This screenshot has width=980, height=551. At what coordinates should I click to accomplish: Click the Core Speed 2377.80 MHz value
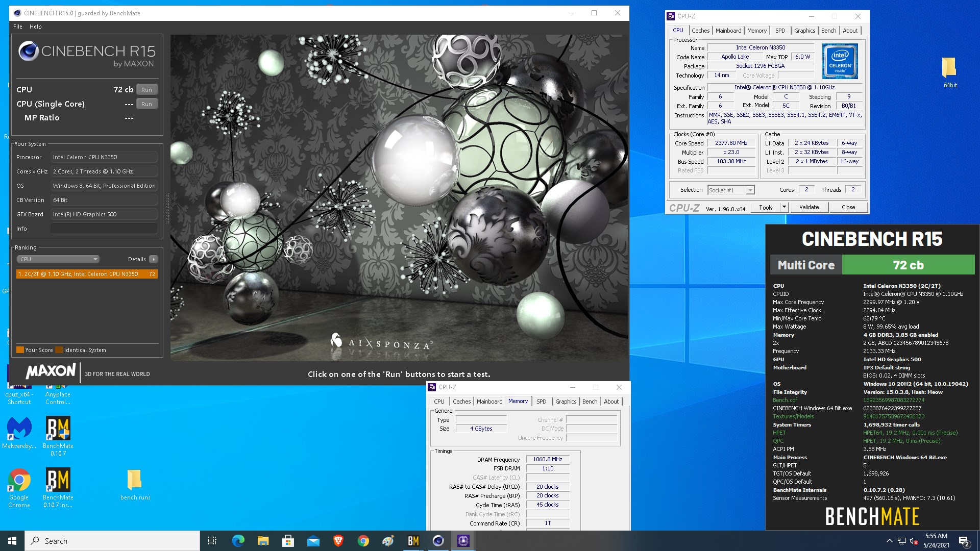(731, 143)
